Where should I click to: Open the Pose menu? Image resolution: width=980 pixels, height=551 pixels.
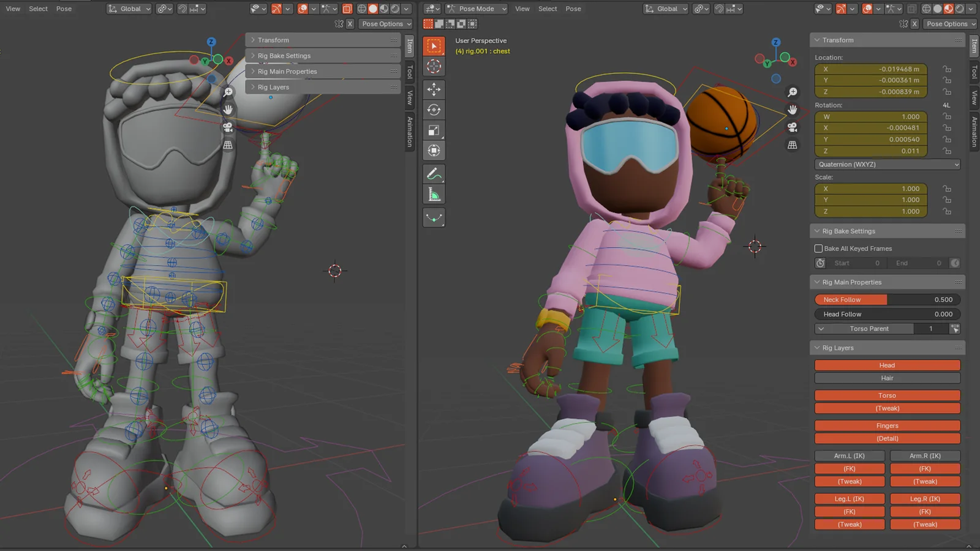(573, 9)
